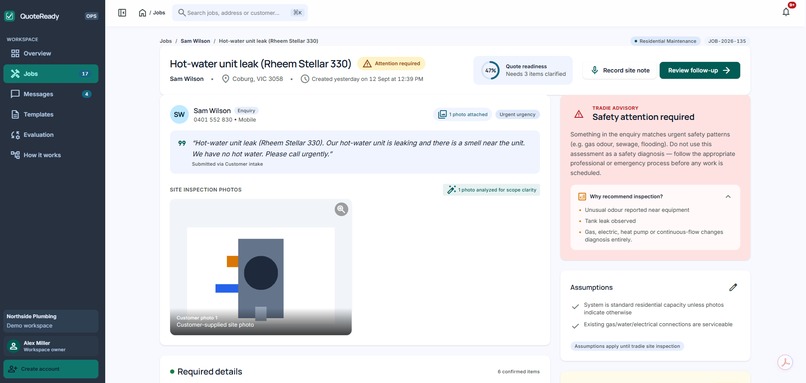Screen dimensions: 806x383
Task: Click Assumptions apply until tradie site inspection
Action: pyautogui.click(x=627, y=346)
